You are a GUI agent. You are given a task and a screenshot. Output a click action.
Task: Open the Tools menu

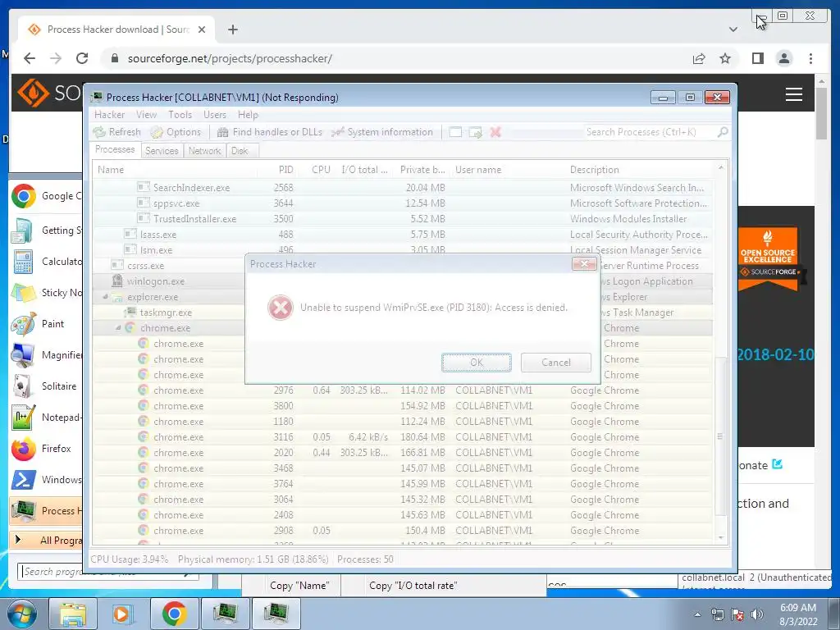click(180, 115)
